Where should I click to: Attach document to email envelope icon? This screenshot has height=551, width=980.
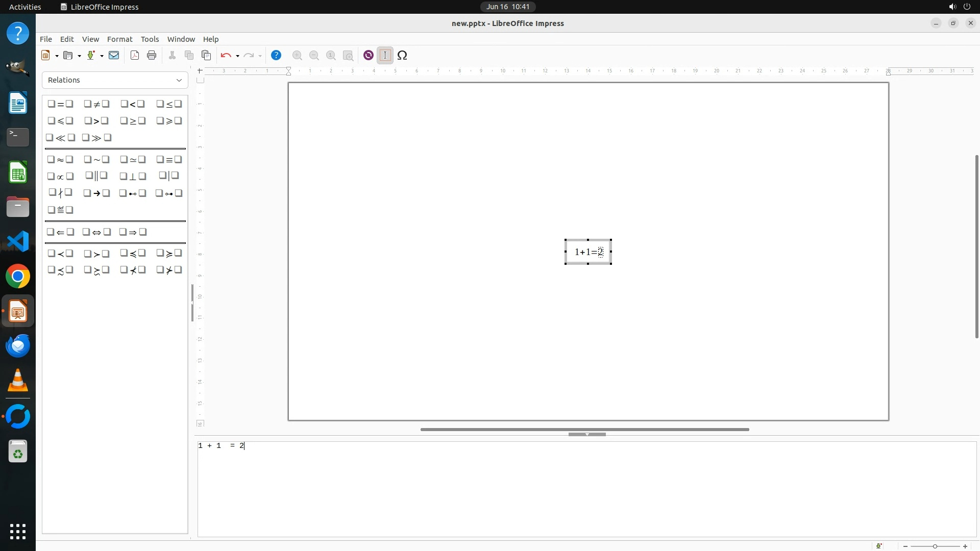coord(114,56)
